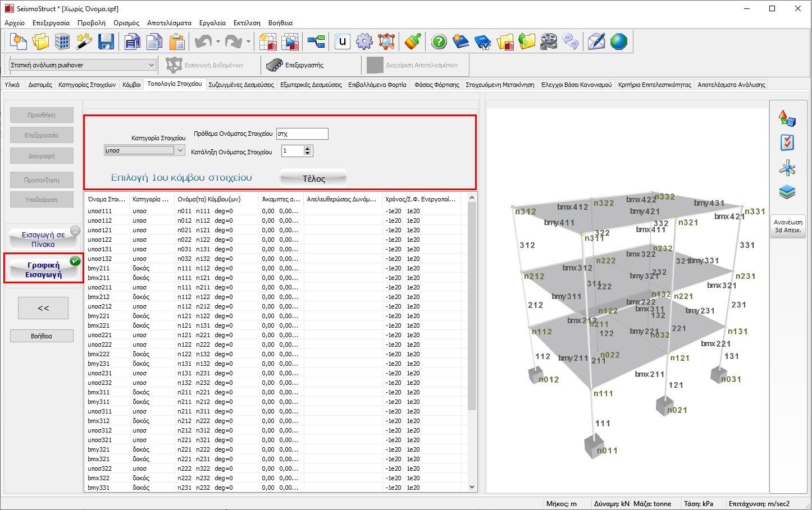This screenshot has width=812, height=510.
Task: Click the Πρόθεμα Ονόματος Στοιχείου text field
Action: pos(302,134)
